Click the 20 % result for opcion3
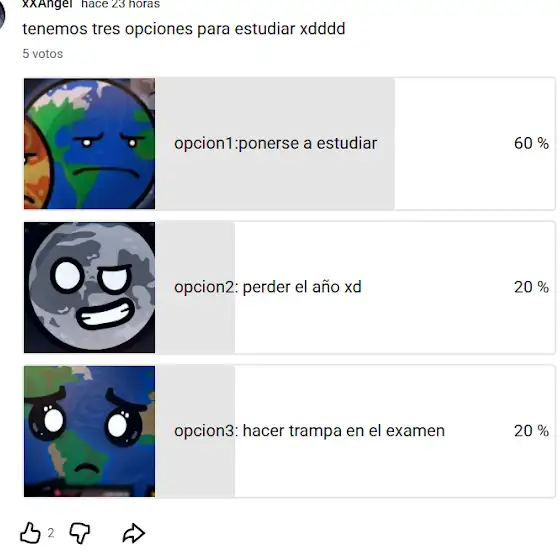Viewport: 560px width, 560px height. tap(531, 431)
